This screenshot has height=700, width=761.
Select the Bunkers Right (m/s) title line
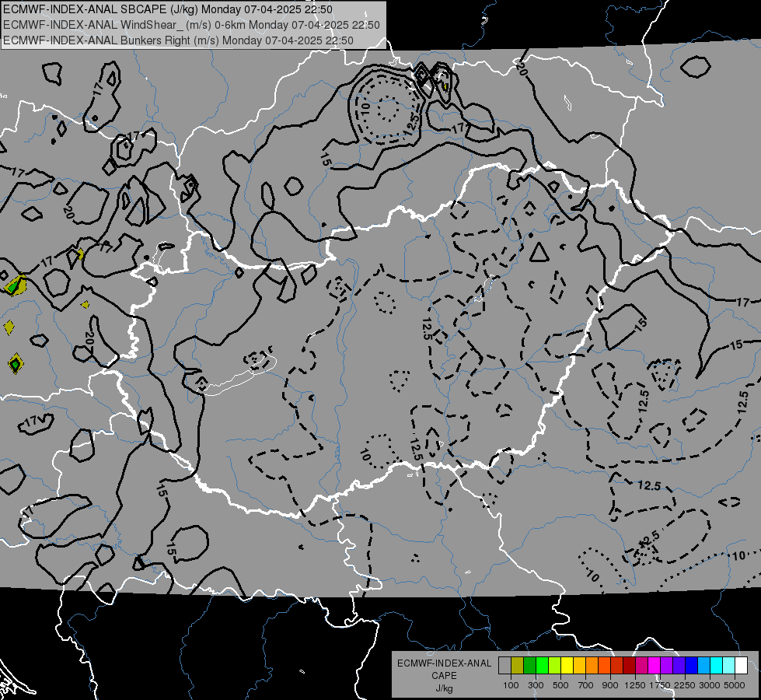coord(178,40)
